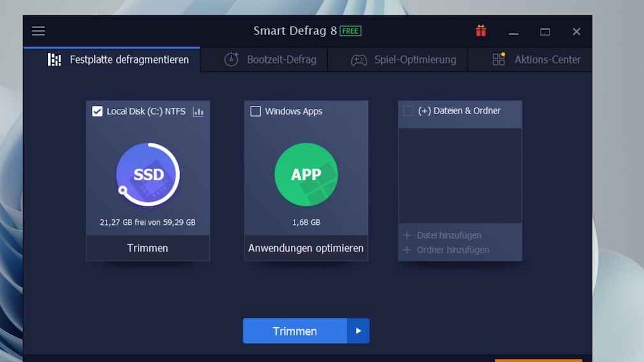Screen dimensions: 644x362
Task: Uncheck the Local Disk (C:) checkbox
Action: click(97, 112)
